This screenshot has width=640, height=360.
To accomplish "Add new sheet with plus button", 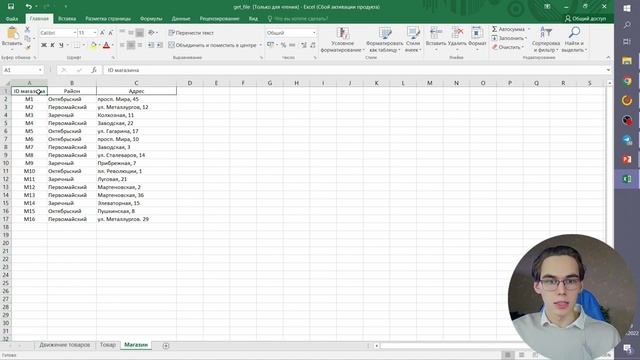I will (x=166, y=346).
